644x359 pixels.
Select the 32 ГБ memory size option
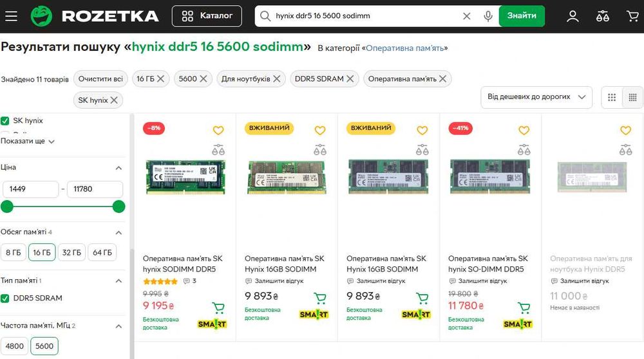click(x=71, y=252)
